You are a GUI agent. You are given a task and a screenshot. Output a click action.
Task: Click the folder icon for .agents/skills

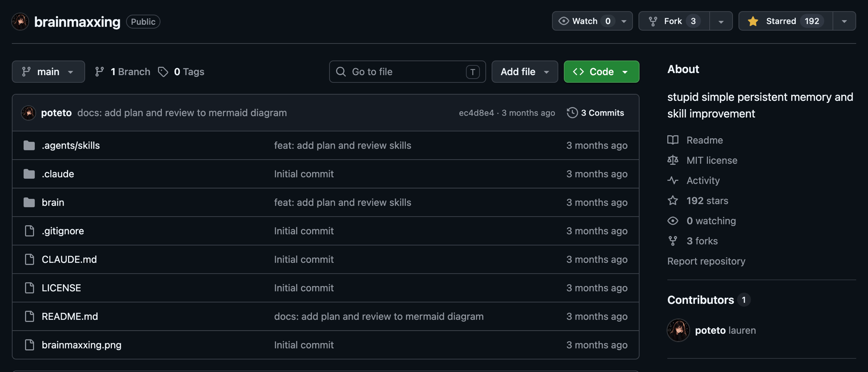tap(29, 145)
